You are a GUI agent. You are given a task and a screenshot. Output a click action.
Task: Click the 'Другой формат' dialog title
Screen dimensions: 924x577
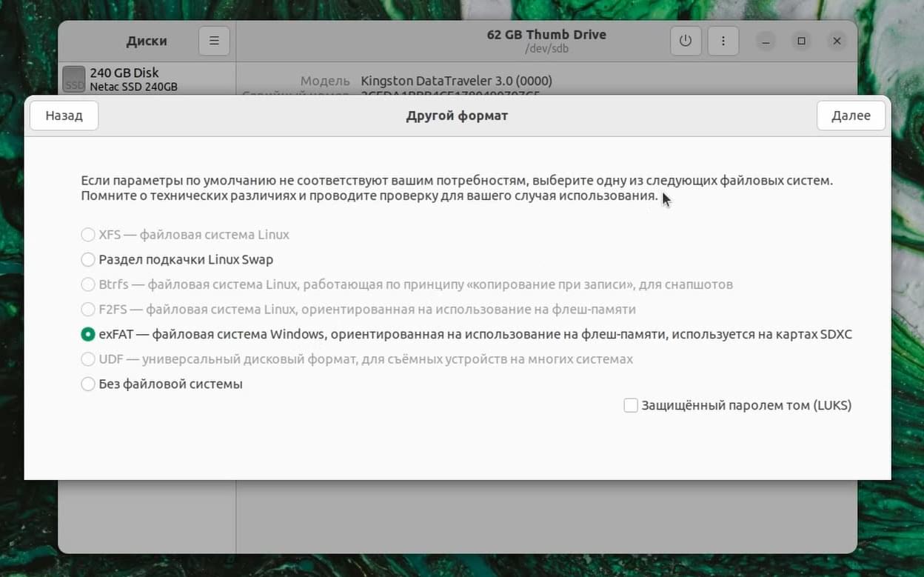[x=457, y=116]
